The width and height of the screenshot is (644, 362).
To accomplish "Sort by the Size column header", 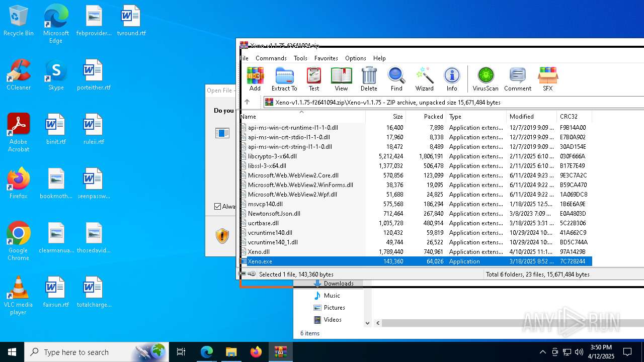I will click(385, 117).
